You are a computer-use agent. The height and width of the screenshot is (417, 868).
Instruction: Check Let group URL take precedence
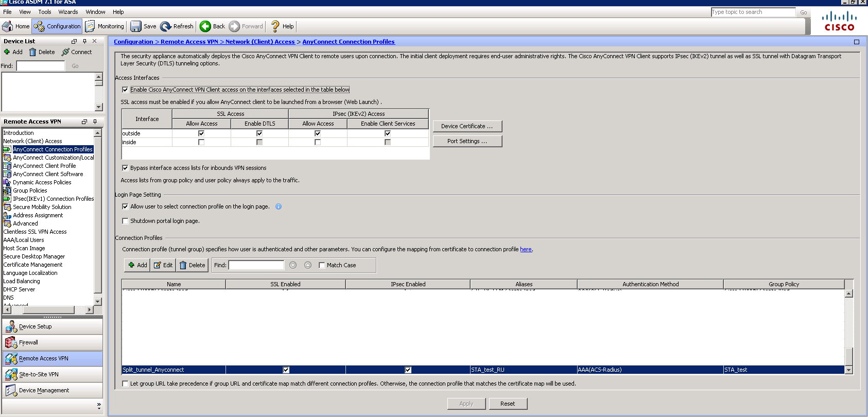pyautogui.click(x=125, y=384)
